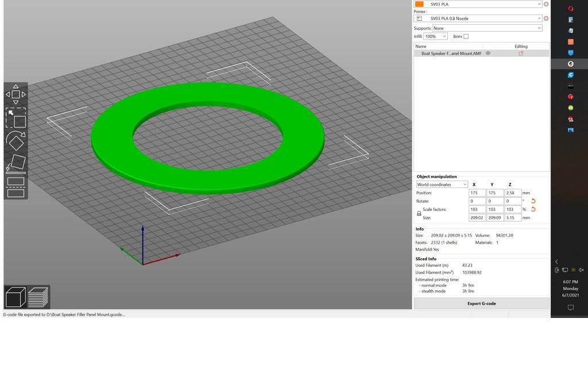
Task: Switch to sliced layers preview
Action: click(x=38, y=297)
